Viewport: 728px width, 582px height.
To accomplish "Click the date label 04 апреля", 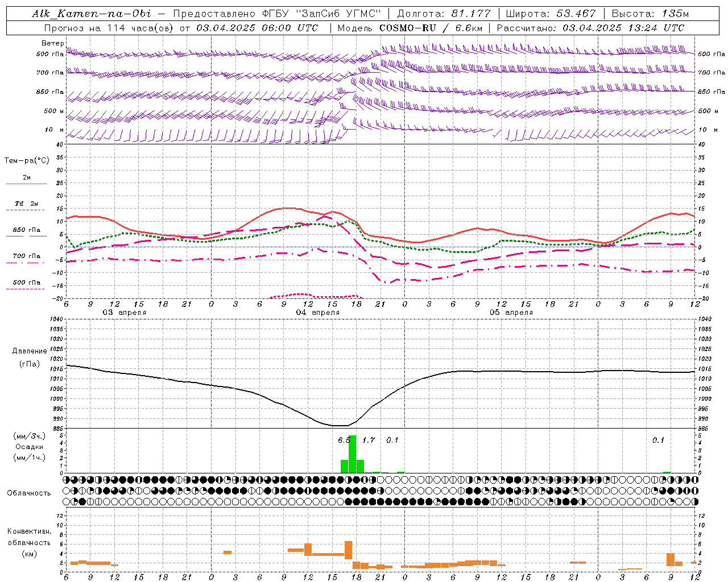I will click(x=317, y=313).
